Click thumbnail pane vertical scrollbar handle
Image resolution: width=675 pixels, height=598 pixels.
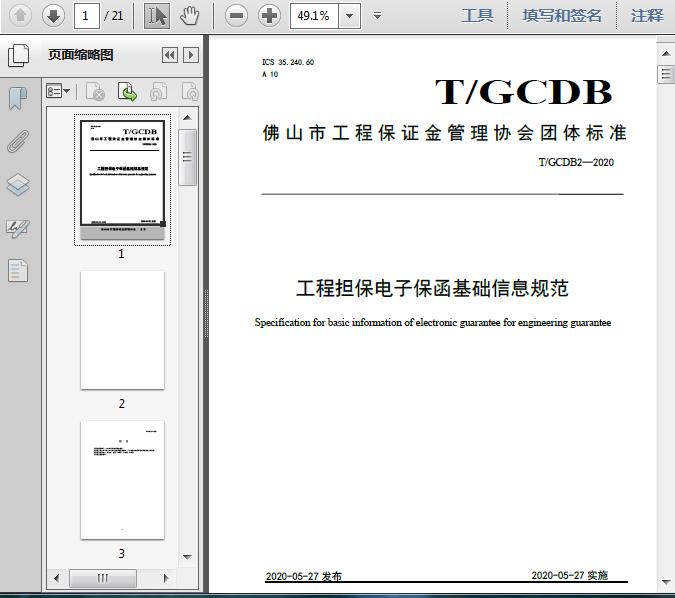pos(187,157)
